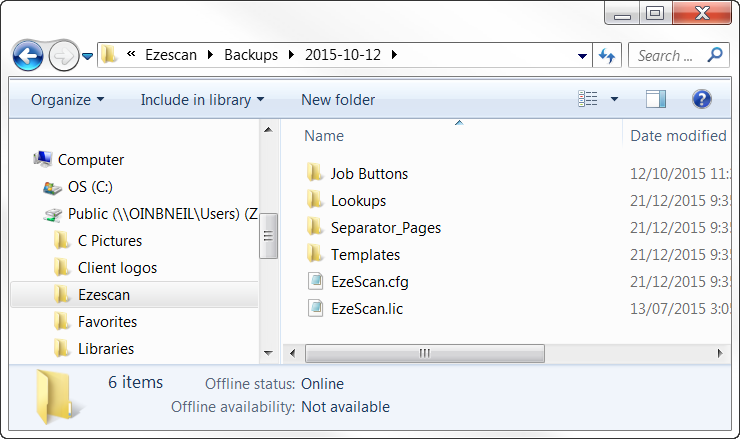Click the Search input field
Image resolution: width=740 pixels, height=439 pixels.
(x=665, y=55)
